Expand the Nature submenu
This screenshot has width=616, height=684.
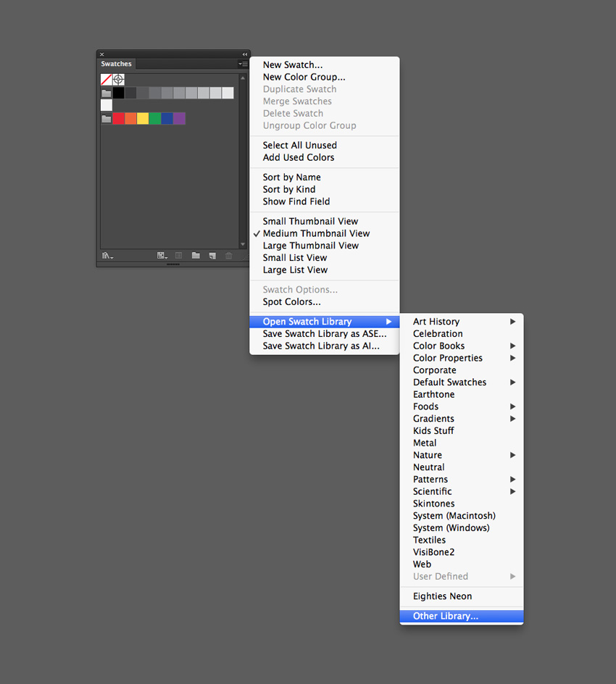click(462, 456)
